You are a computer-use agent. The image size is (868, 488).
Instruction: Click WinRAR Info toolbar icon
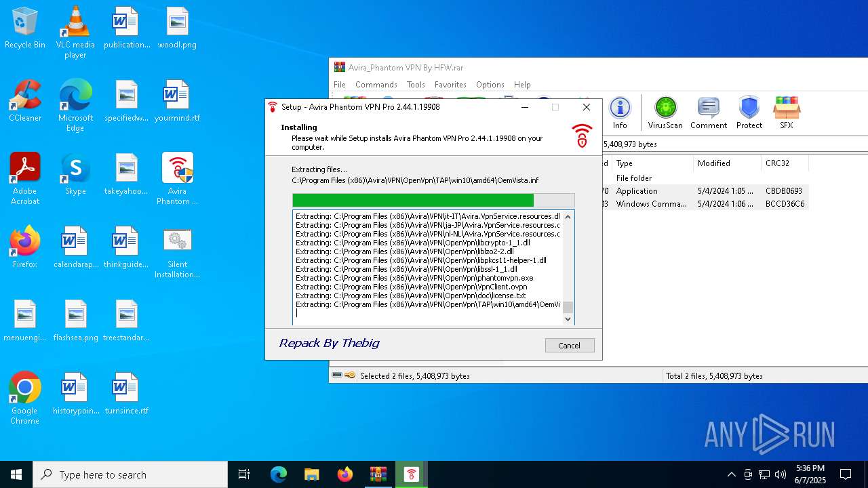pos(620,113)
